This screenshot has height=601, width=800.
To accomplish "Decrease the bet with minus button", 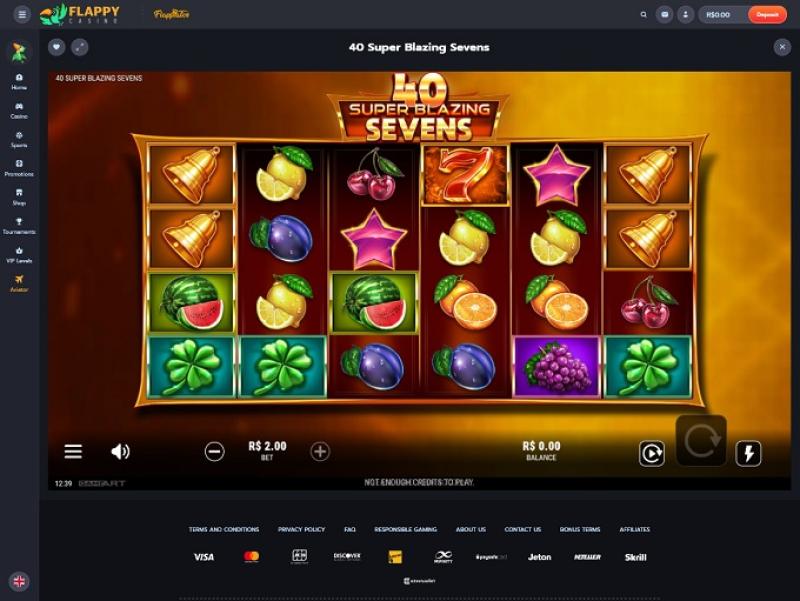I will coord(214,452).
